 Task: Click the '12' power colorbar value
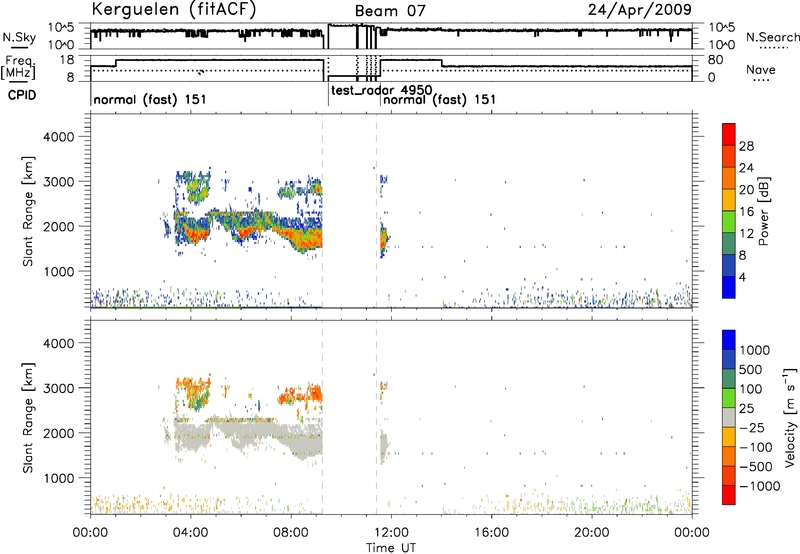[746, 234]
